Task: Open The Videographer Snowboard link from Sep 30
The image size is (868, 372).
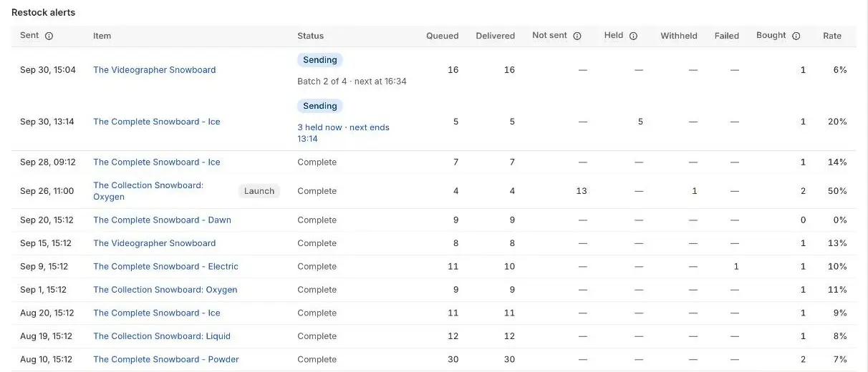Action: pos(154,70)
